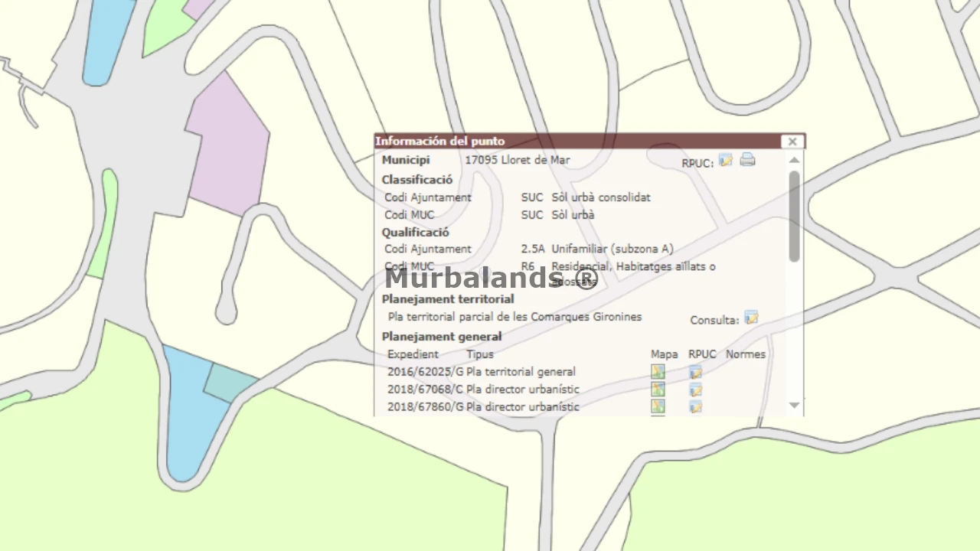Click the 'Tipus' column header
The height and width of the screenshot is (551, 980).
click(480, 354)
